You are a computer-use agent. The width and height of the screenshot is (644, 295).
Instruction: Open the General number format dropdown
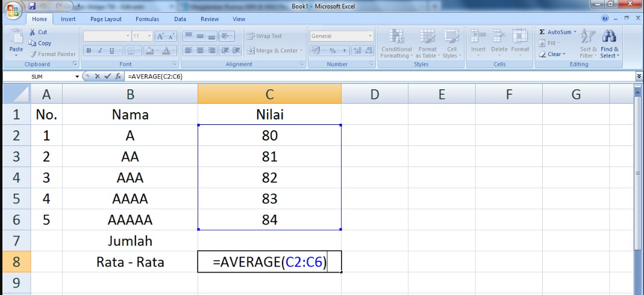[370, 36]
